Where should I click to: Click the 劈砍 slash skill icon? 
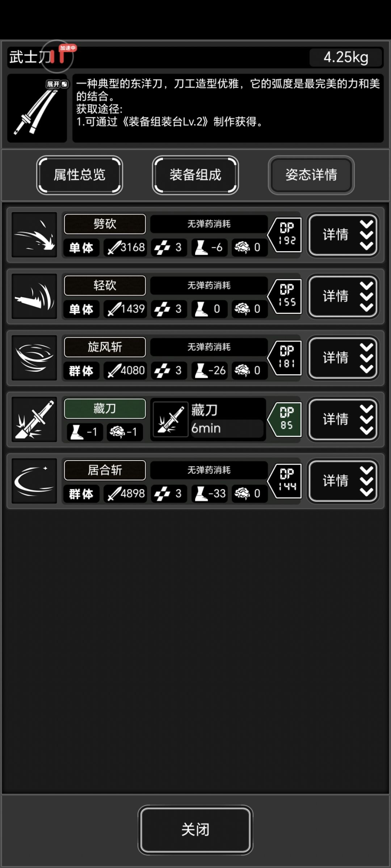point(34,235)
